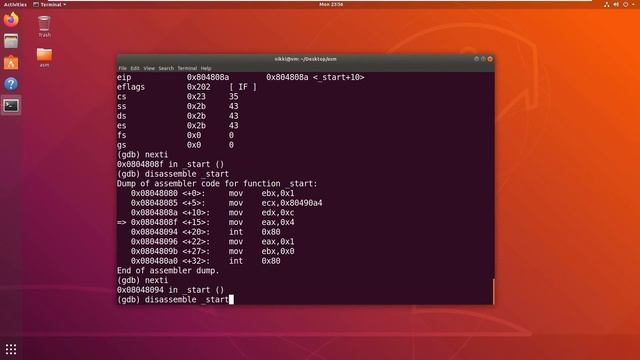The height and width of the screenshot is (360, 640).
Task: Click the '0x08048094 in _start ()' line
Action: [x=170, y=290]
